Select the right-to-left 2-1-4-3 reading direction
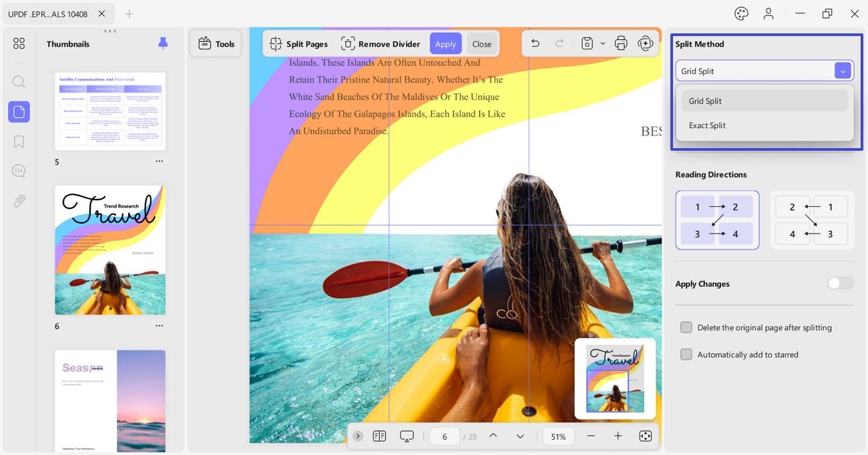The image size is (868, 455). click(x=812, y=220)
